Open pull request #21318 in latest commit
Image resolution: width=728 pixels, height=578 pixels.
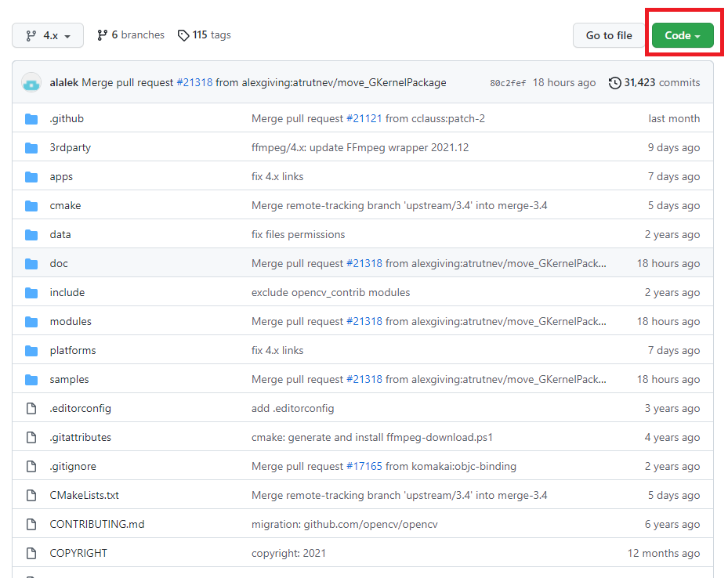(x=194, y=82)
